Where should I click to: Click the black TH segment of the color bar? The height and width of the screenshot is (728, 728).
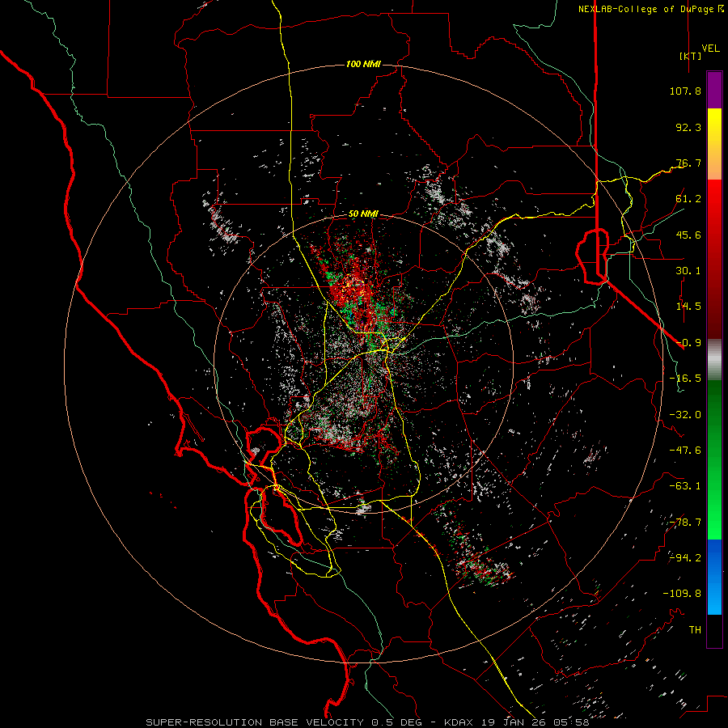point(714,631)
